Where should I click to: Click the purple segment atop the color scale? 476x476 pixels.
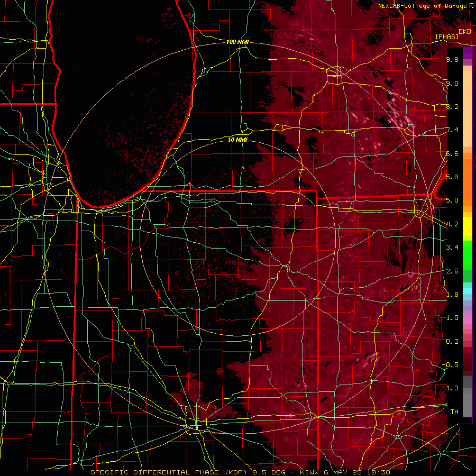point(467,53)
